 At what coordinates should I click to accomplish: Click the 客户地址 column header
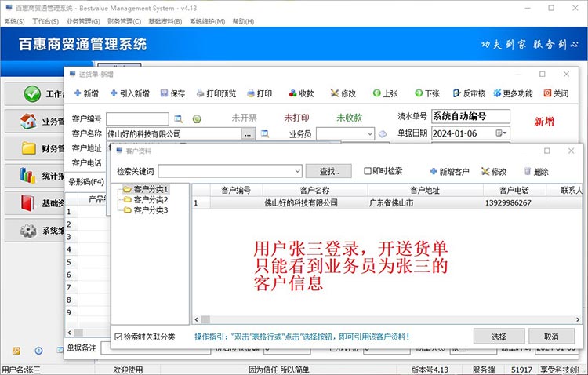point(425,191)
